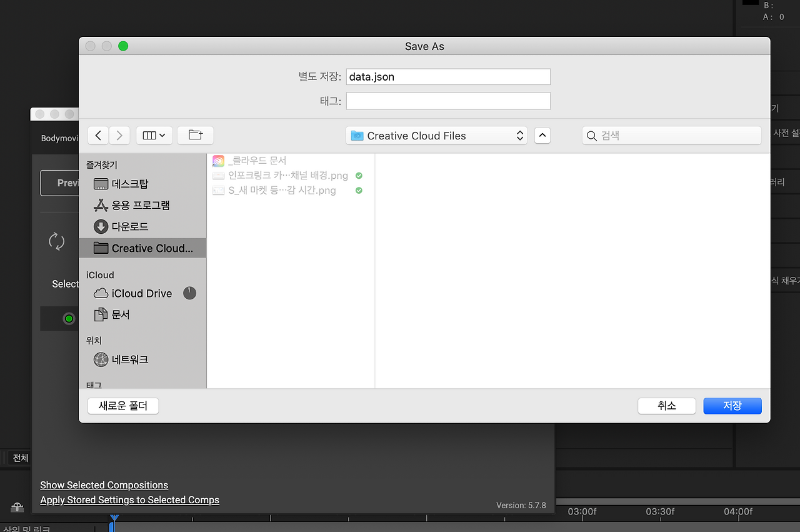Click the black color swatch at top right
This screenshot has height=532, width=800.
point(750,3)
